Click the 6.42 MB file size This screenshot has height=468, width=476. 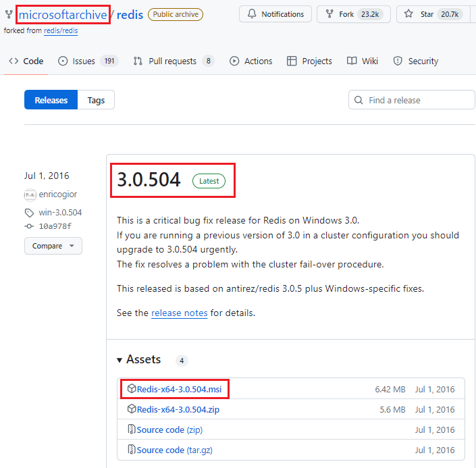point(390,390)
